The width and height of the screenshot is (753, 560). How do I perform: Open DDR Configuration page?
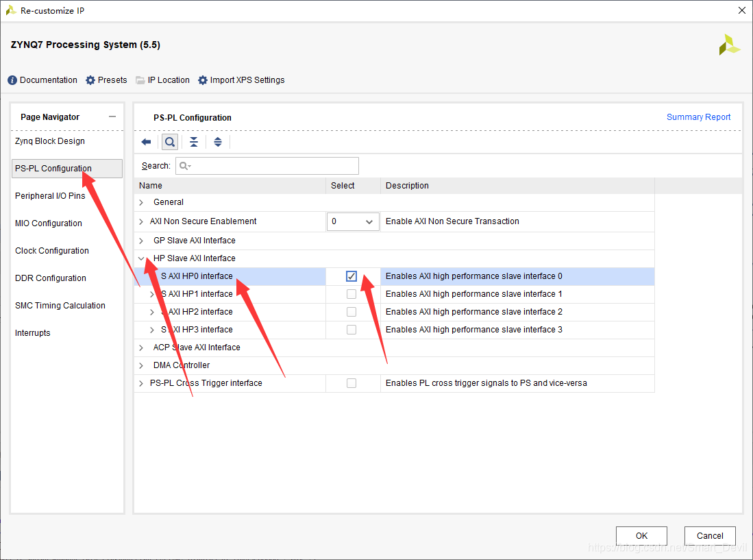51,278
